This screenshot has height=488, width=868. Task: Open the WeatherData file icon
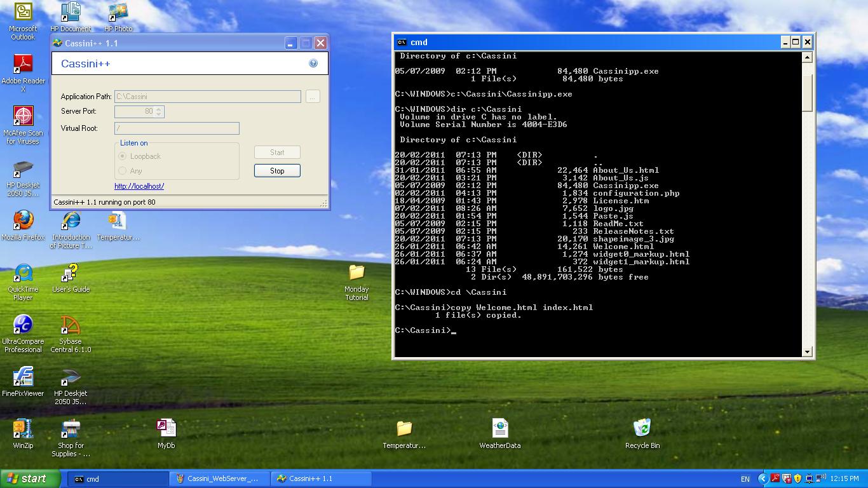click(x=499, y=428)
